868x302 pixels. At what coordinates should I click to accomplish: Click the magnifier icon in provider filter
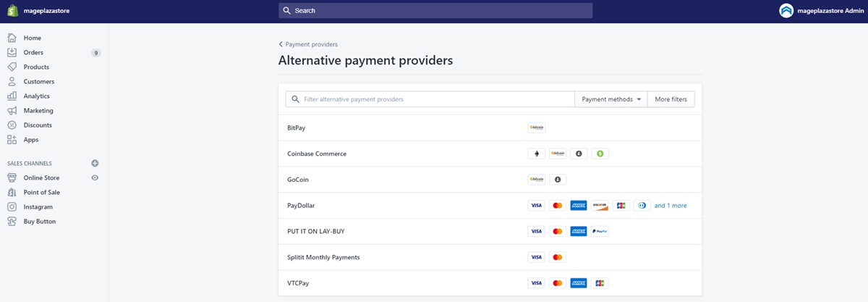pos(296,99)
